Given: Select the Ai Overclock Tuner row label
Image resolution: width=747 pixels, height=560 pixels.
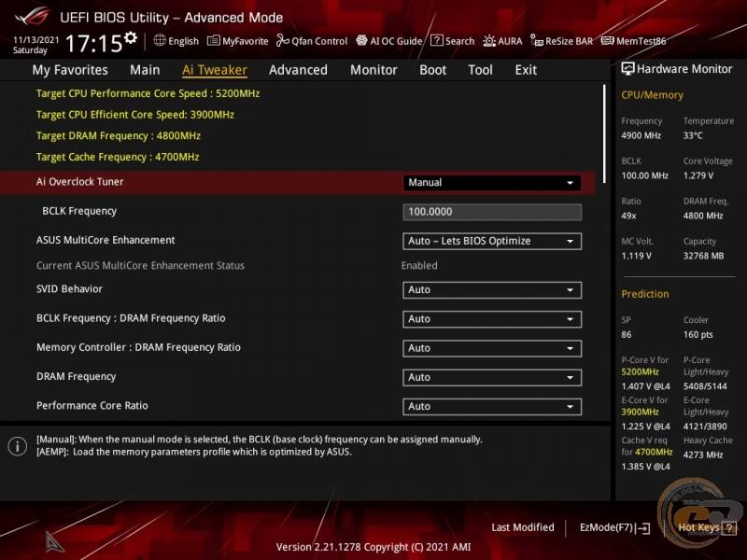Looking at the screenshot, I should [79, 182].
